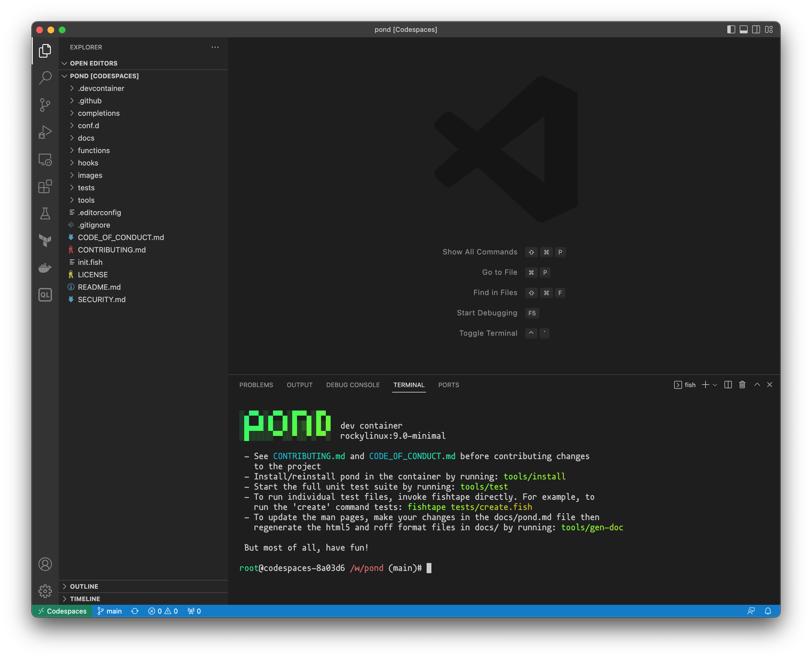
Task: Click the kill terminal trash icon
Action: tap(742, 385)
